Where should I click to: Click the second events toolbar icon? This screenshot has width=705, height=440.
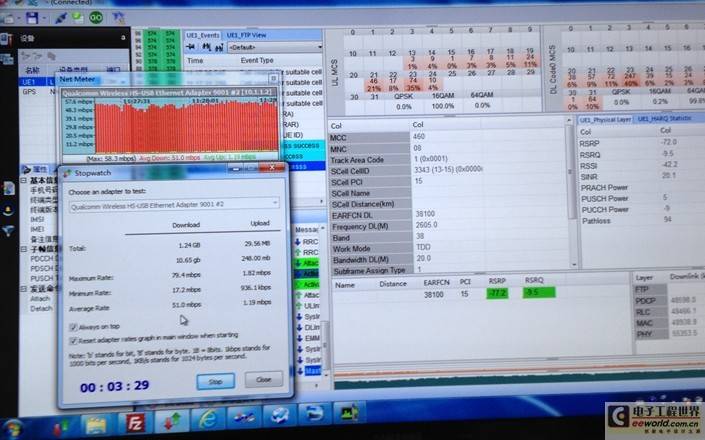coord(206,47)
